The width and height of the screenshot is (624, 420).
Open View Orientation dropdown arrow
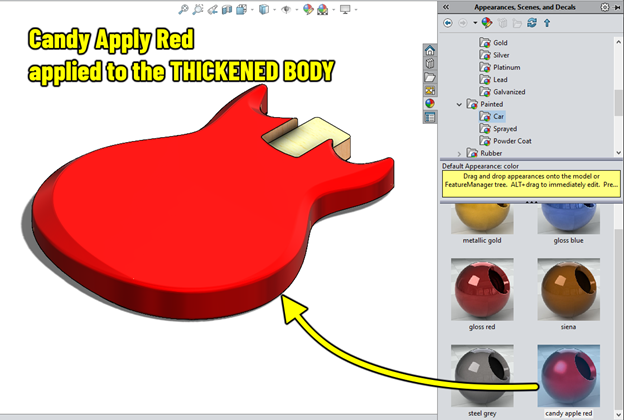pyautogui.click(x=252, y=10)
